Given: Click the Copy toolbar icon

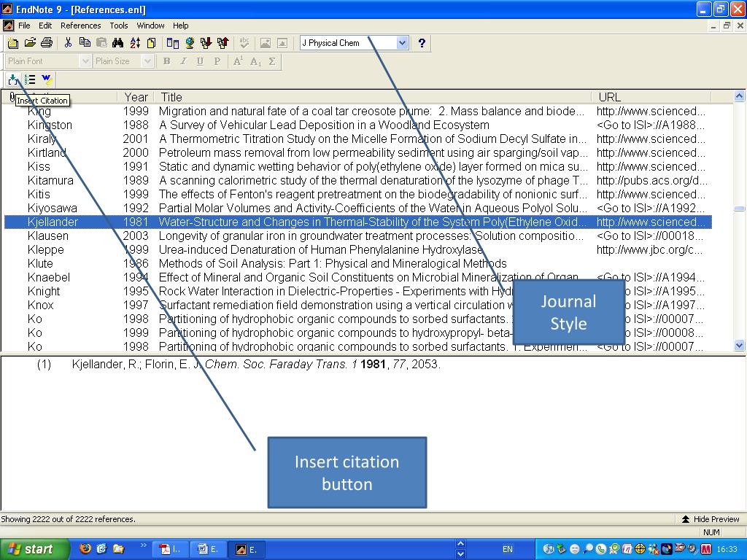Looking at the screenshot, I should 85,43.
